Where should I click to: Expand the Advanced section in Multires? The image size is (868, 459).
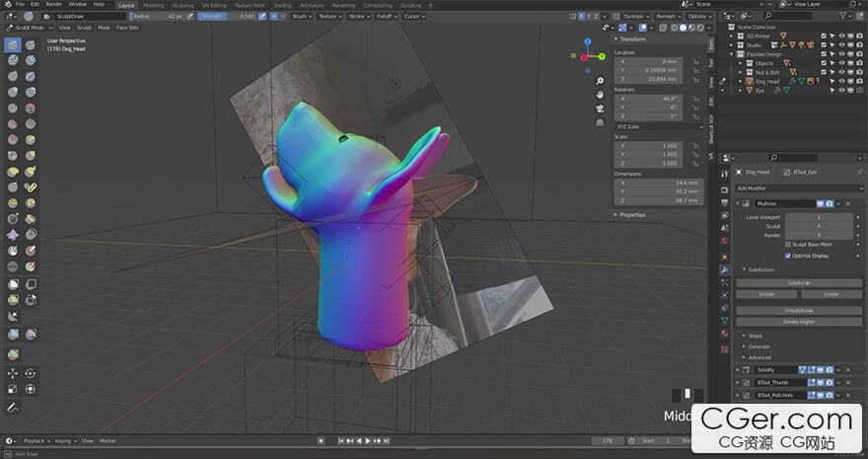759,357
